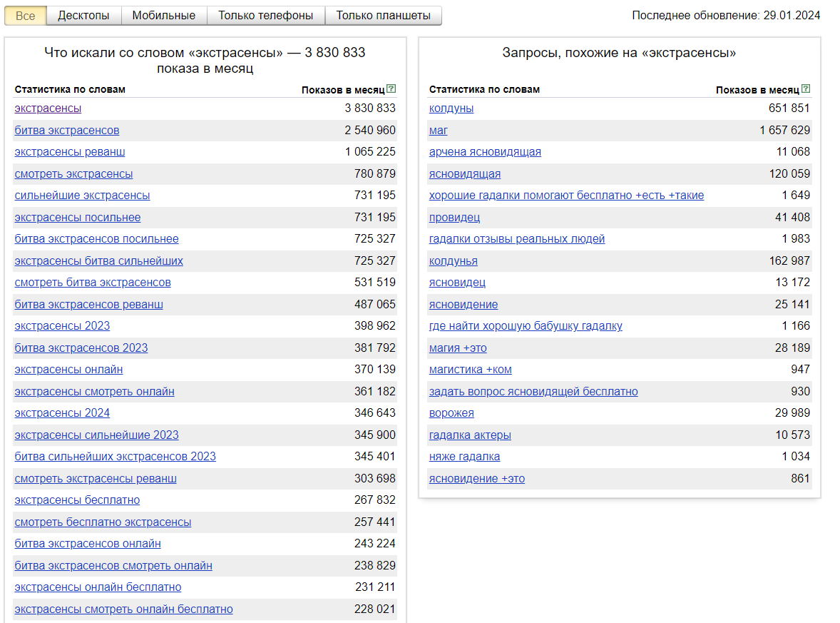Follow the "экстрасенсы онлайн" link
This screenshot has width=840, height=623.
click(x=68, y=370)
